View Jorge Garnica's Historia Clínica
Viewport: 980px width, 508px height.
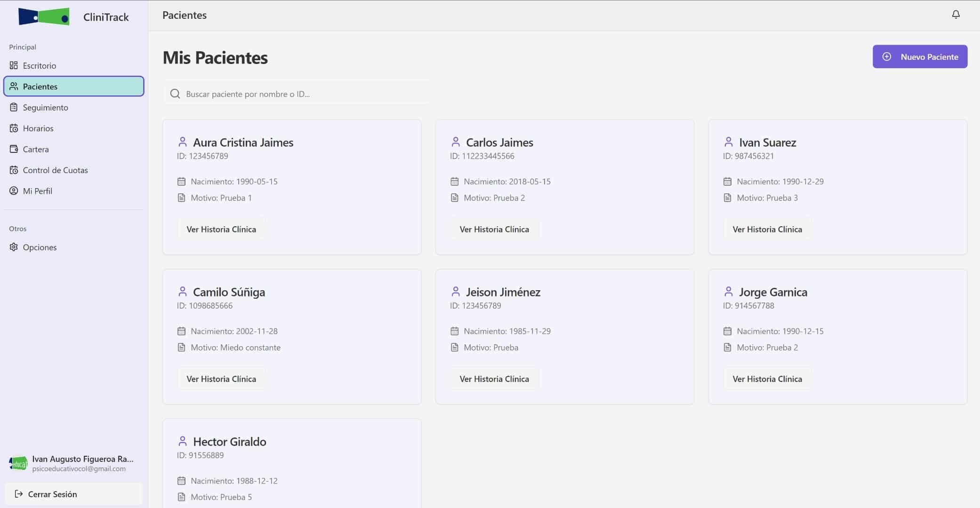coord(767,379)
